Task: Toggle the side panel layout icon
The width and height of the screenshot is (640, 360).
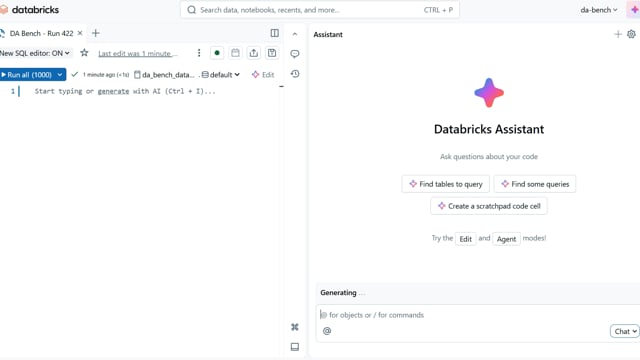Action: 275,33
